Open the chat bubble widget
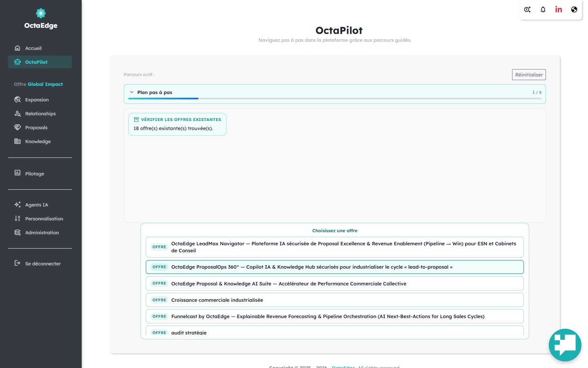This screenshot has height=368, width=588. tap(565, 345)
